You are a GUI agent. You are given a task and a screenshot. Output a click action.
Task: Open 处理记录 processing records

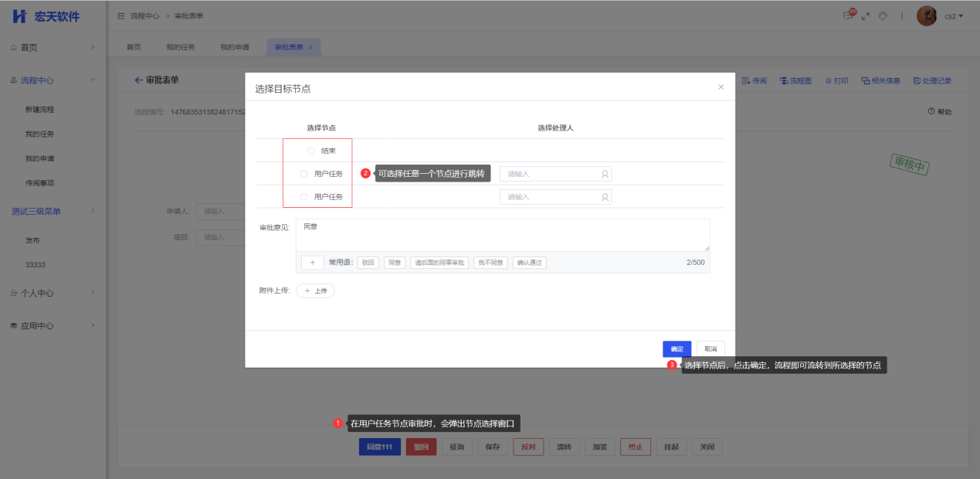(932, 80)
